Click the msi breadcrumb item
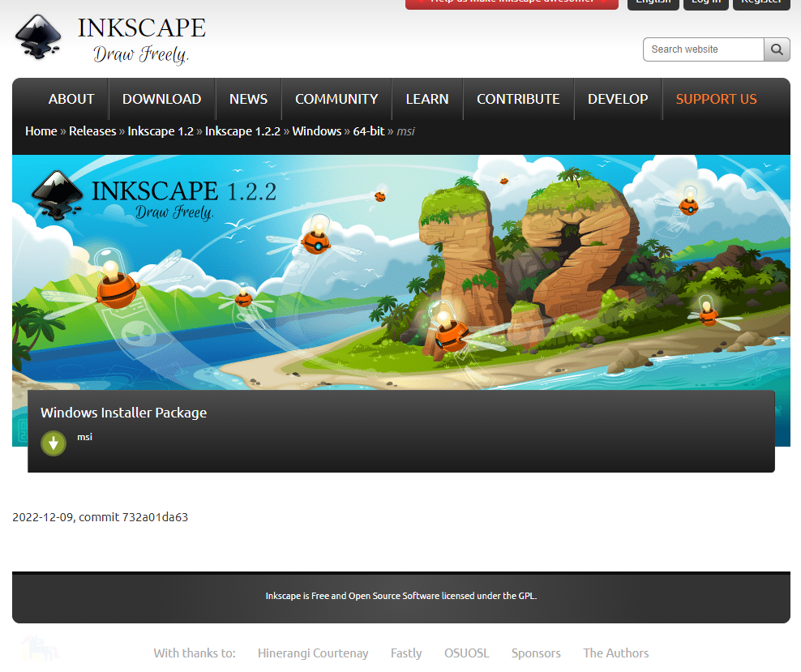The width and height of the screenshot is (801, 672). point(405,131)
